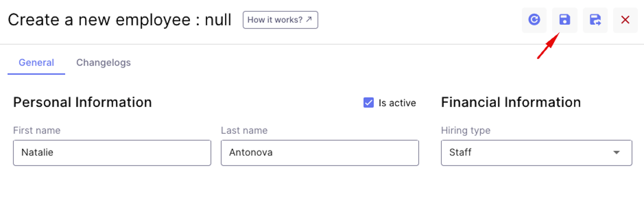Focus the First name field

pyautogui.click(x=112, y=153)
